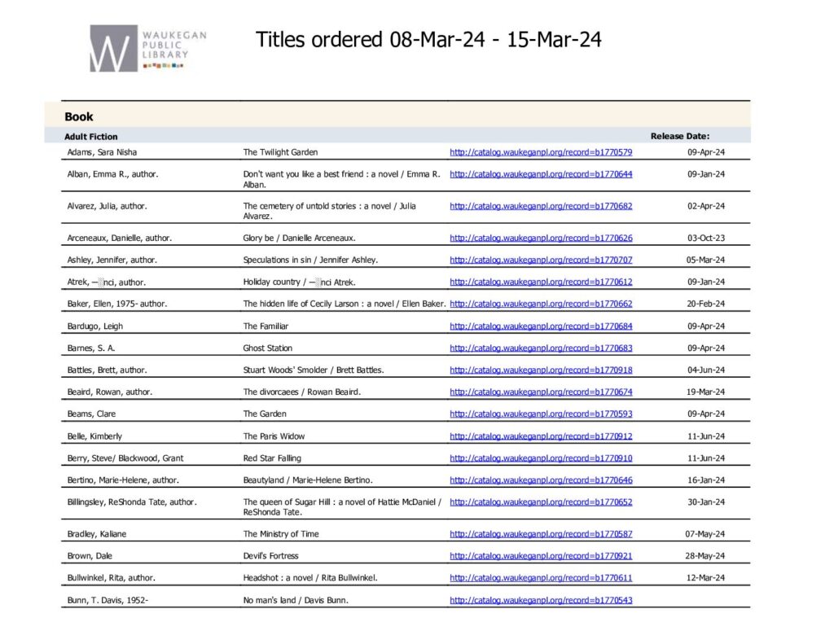Click author 'Belle, Kimberly'
Image resolution: width=834 pixels, height=644 pixels.
(94, 436)
